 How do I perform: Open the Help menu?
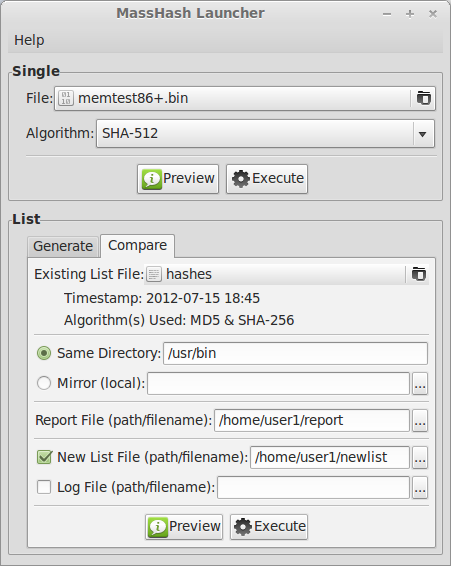click(x=29, y=40)
